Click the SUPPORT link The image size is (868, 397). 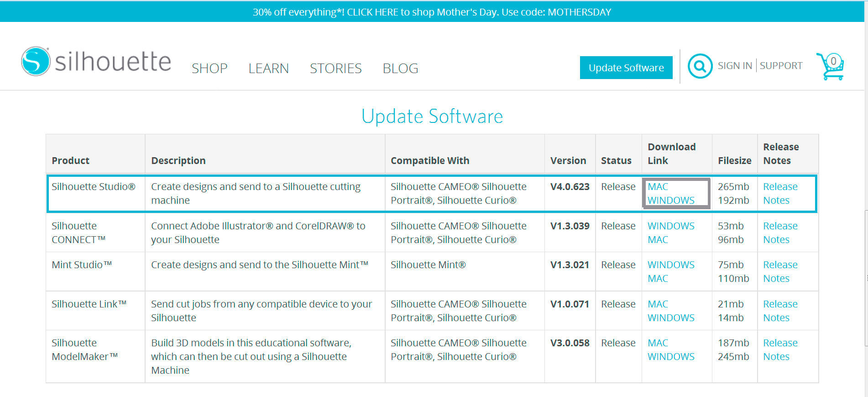pos(781,66)
